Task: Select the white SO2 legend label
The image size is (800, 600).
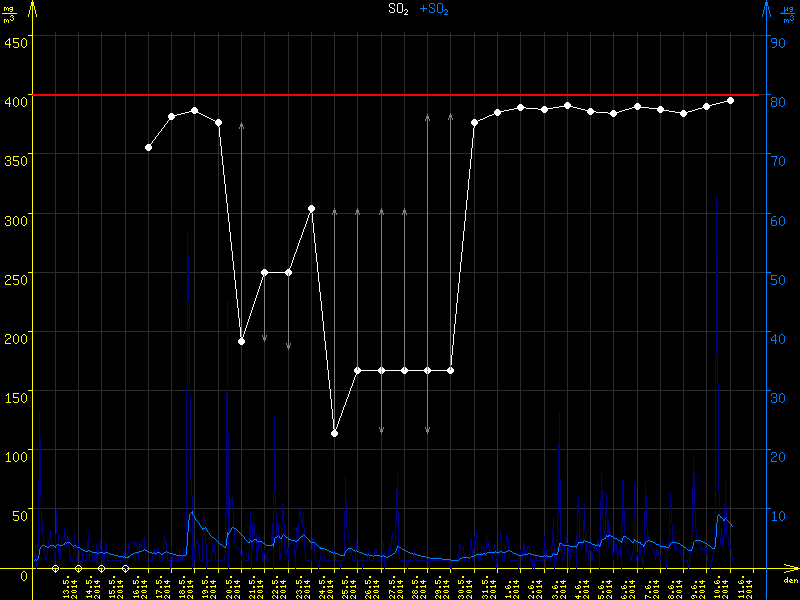Action: [398, 9]
